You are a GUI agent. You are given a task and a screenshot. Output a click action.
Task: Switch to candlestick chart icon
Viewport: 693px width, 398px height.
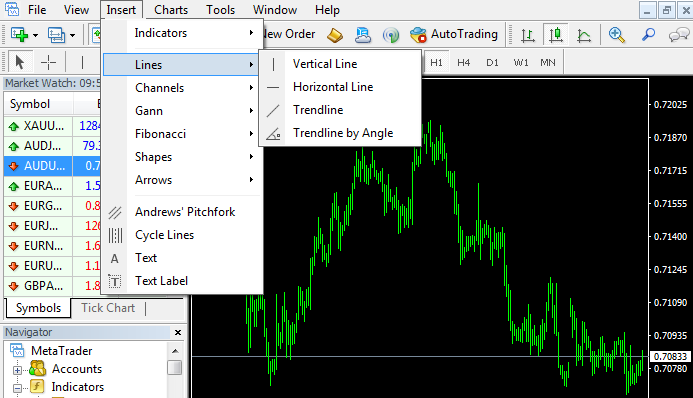tap(556, 34)
